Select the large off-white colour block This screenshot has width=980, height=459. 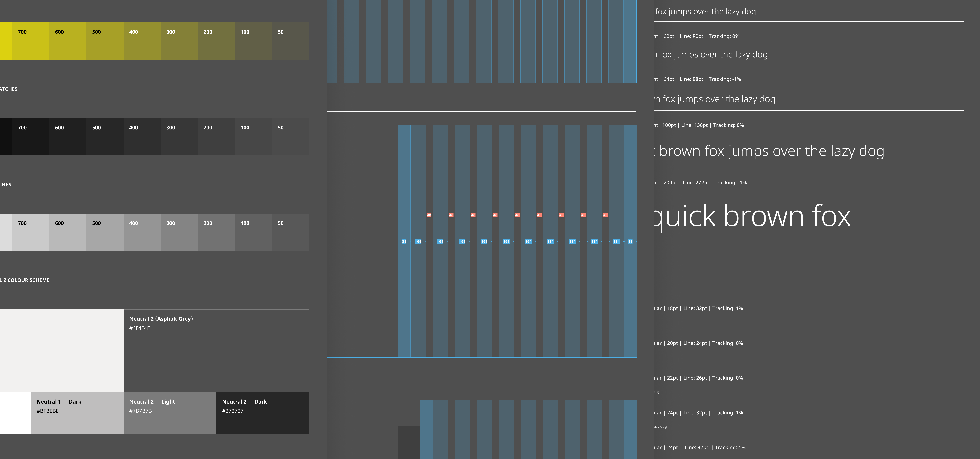[x=62, y=351]
